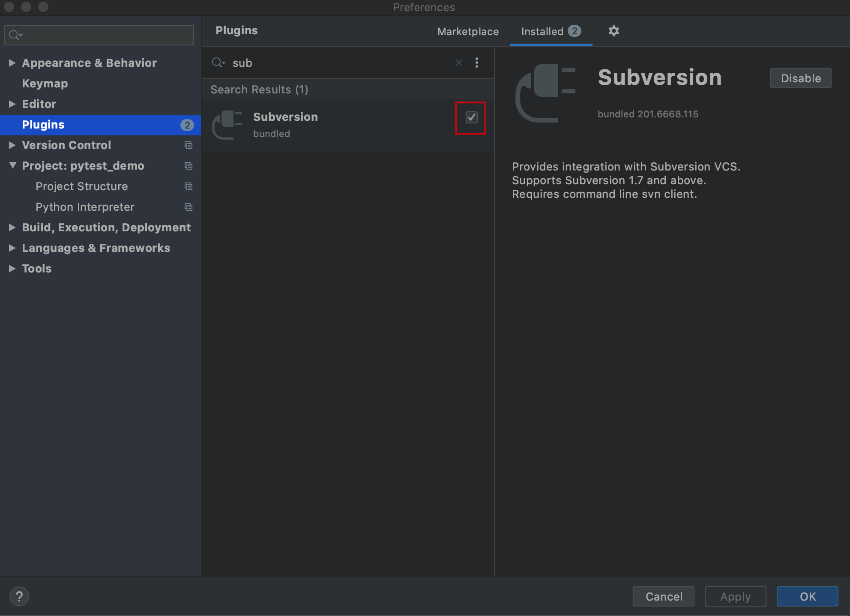
Task: Click the Plugins update count badge in sidebar
Action: pyautogui.click(x=187, y=125)
